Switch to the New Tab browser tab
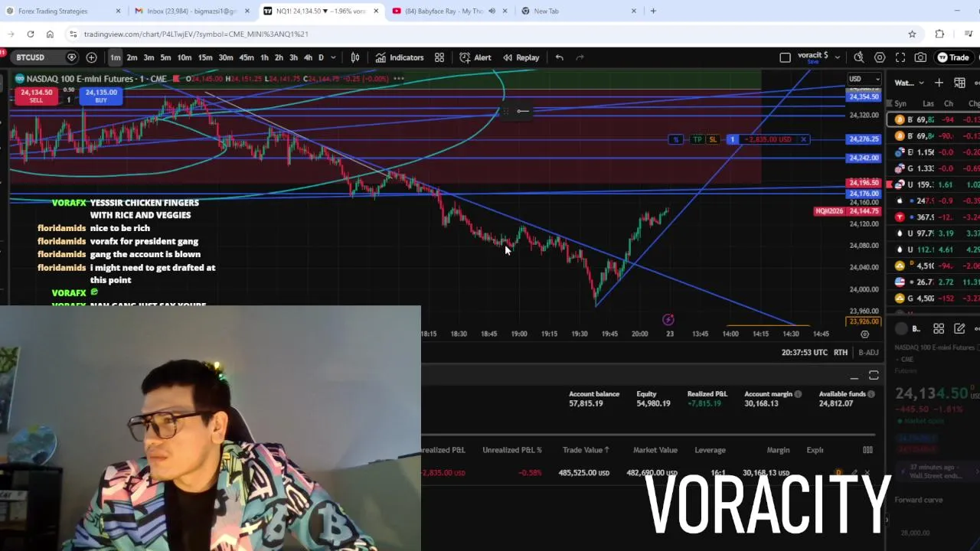980x551 pixels. coord(578,11)
